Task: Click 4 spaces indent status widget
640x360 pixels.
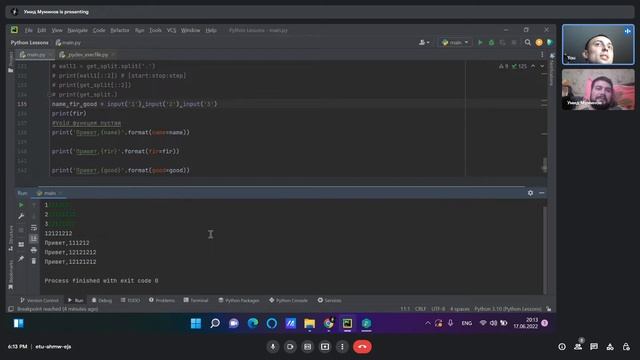Action: (x=460, y=309)
